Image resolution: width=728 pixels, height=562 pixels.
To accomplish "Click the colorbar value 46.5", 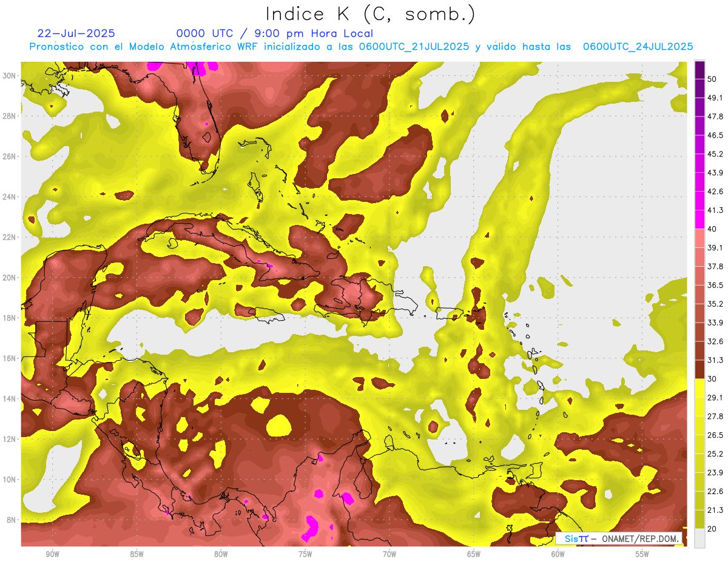I will [x=716, y=135].
